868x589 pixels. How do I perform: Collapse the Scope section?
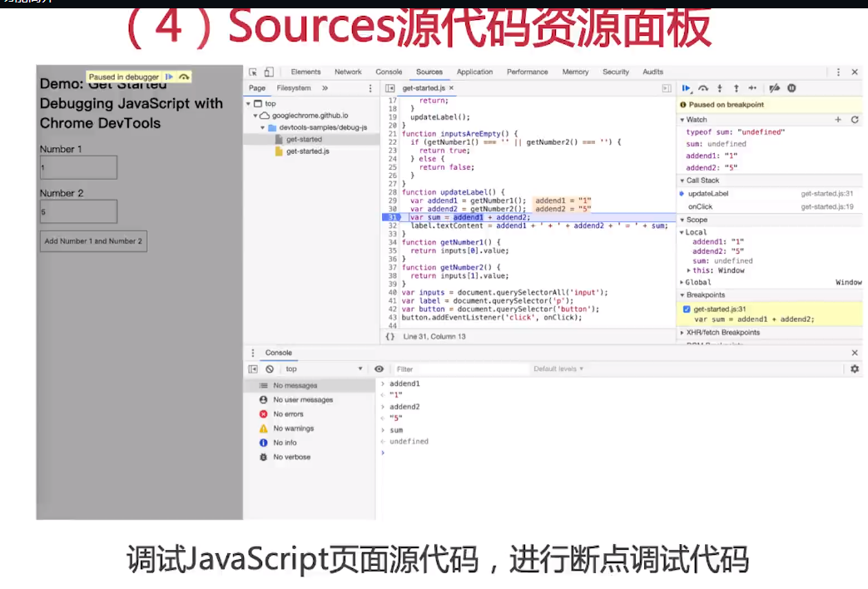coord(682,220)
